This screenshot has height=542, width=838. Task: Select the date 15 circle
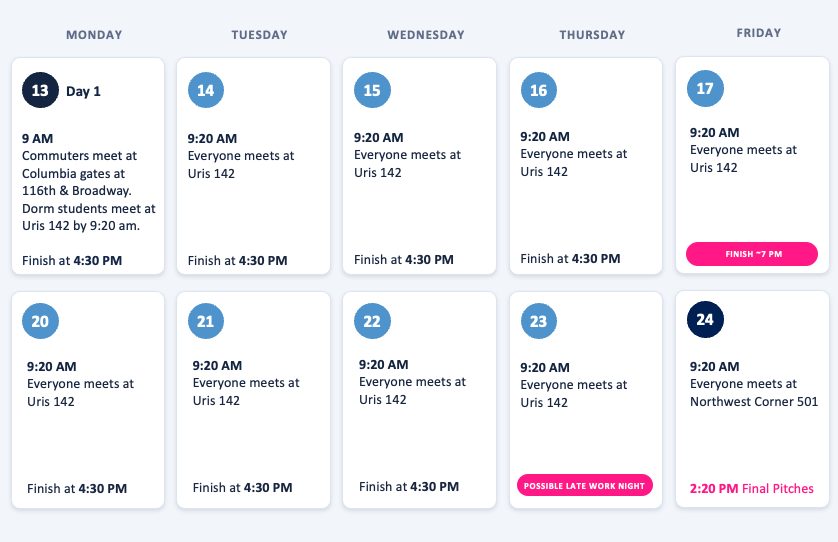click(x=372, y=90)
